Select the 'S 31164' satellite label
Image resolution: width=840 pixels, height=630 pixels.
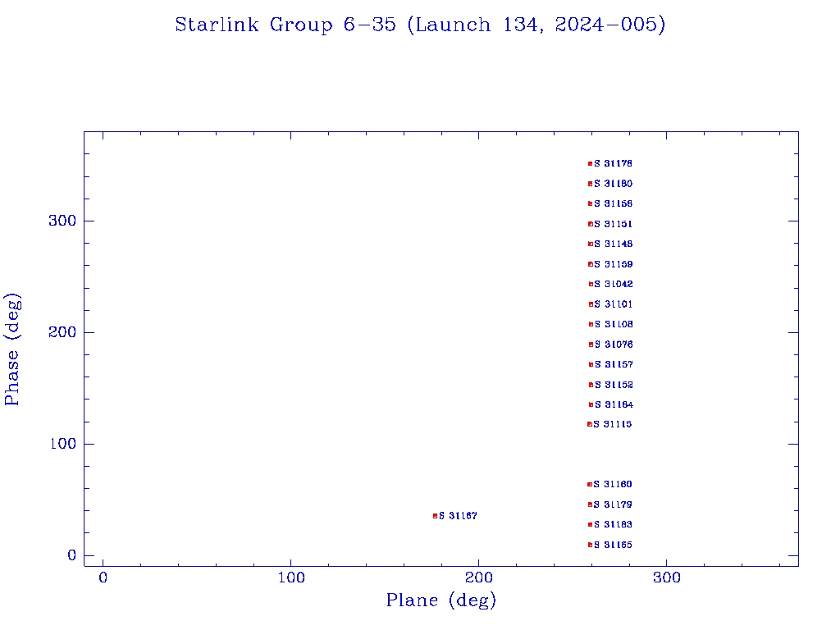click(614, 404)
